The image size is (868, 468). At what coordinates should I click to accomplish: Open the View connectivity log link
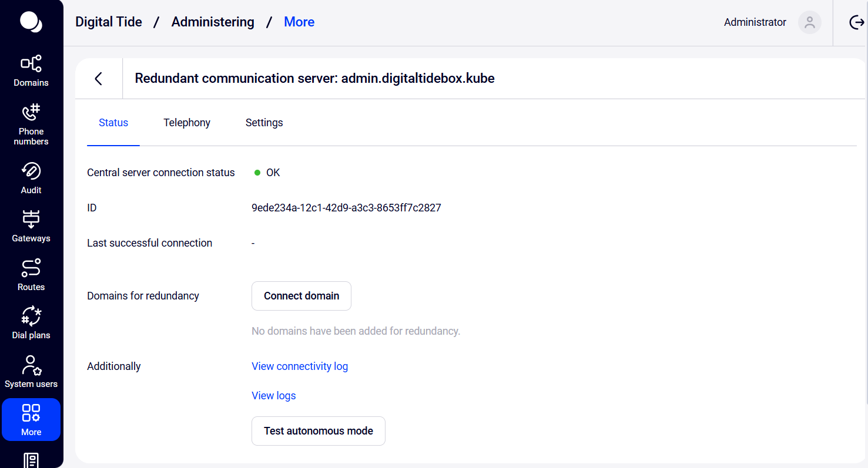coord(300,366)
